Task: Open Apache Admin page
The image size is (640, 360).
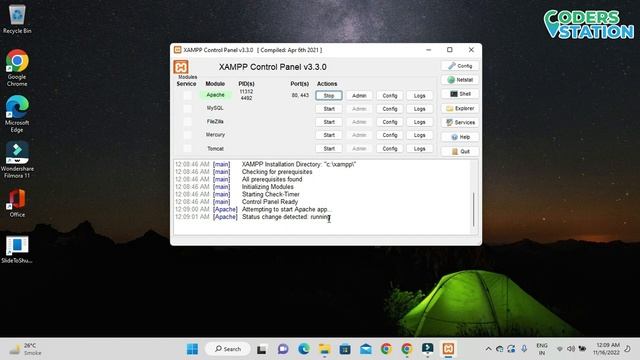Action: 359,96
